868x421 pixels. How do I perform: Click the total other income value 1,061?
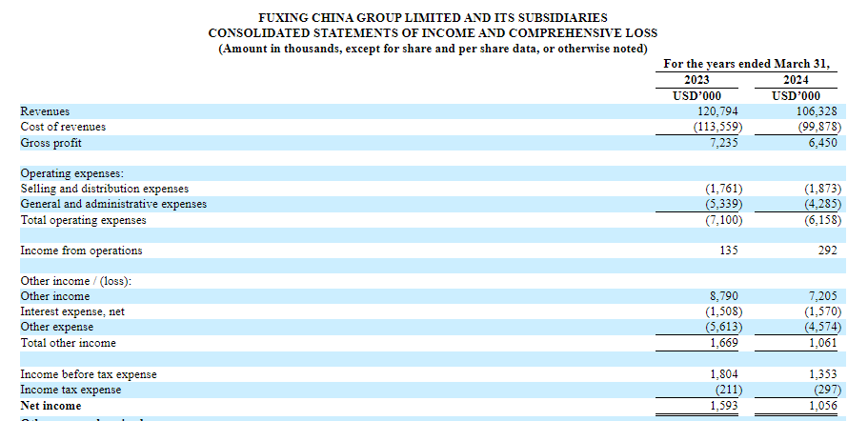point(823,343)
